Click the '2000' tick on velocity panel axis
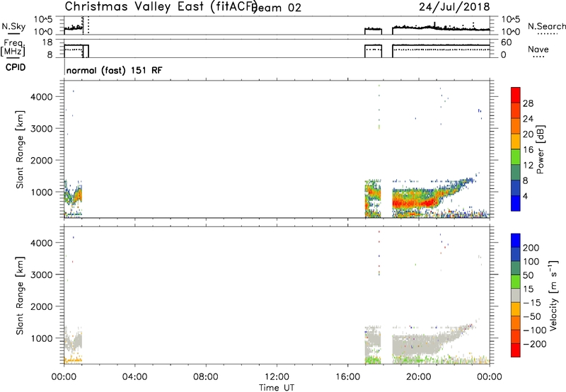Screen dimensions: 566x392 pyautogui.click(x=43, y=306)
